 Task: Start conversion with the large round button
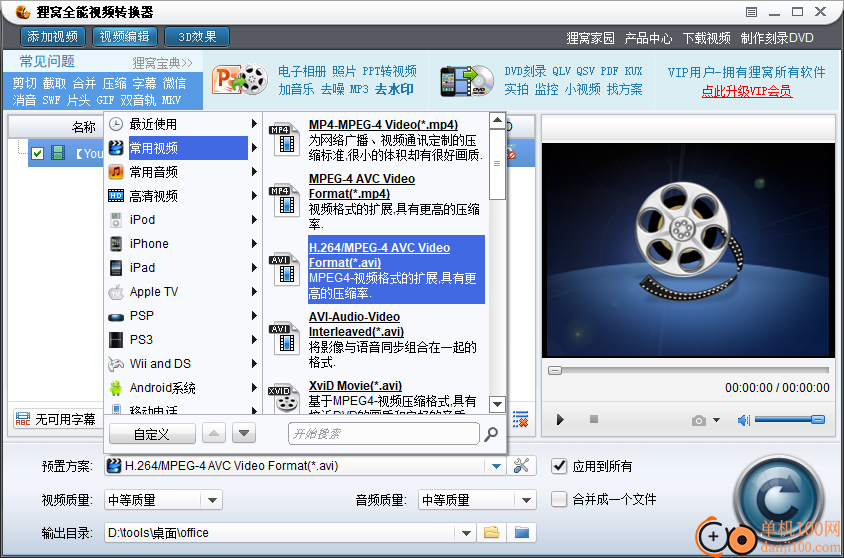point(782,496)
